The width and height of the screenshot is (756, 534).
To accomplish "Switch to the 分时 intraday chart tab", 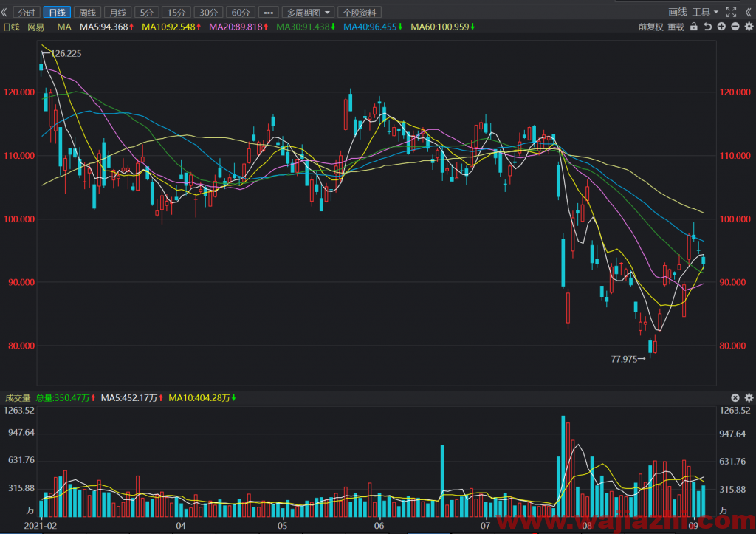I will (x=27, y=12).
